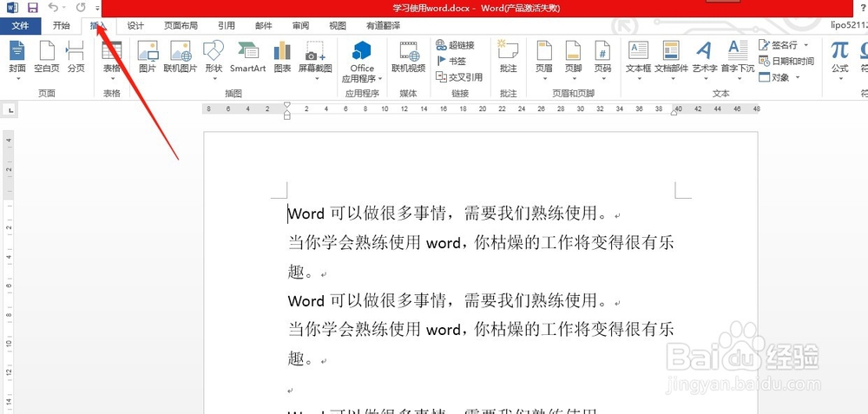Image resolution: width=868 pixels, height=414 pixels.
Task: Open the header (页眉) menu
Action: coord(544,60)
